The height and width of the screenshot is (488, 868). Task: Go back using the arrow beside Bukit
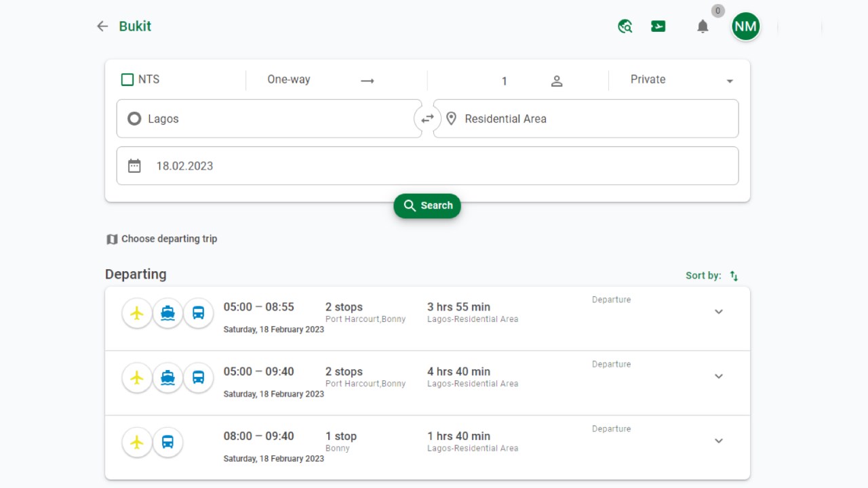click(x=102, y=26)
